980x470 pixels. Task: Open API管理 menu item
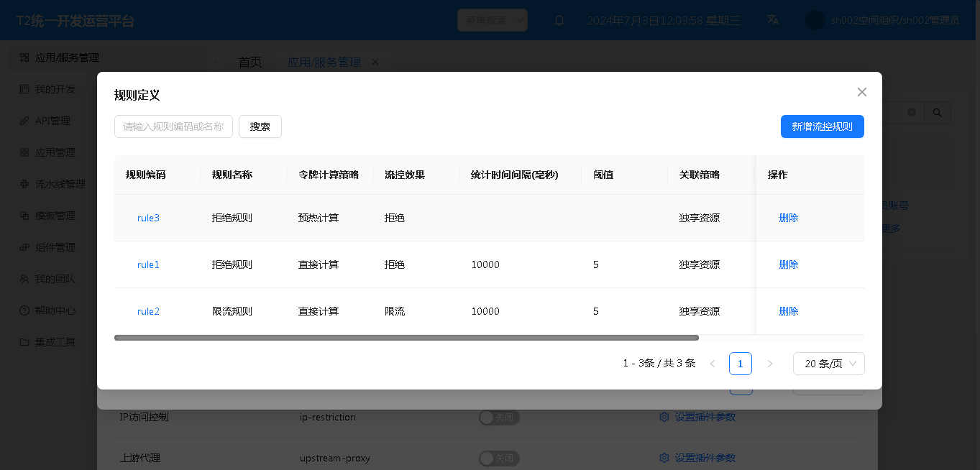[53, 121]
